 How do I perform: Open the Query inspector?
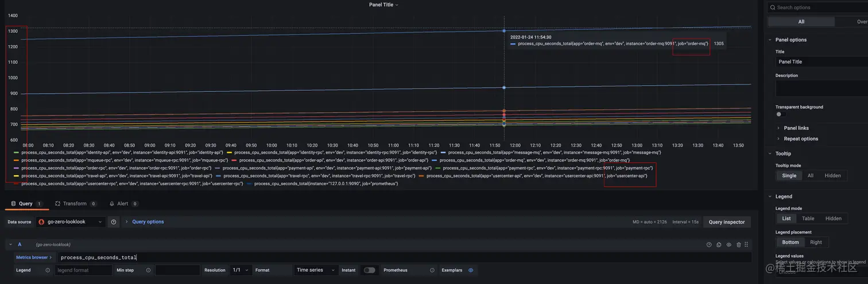(x=726, y=222)
